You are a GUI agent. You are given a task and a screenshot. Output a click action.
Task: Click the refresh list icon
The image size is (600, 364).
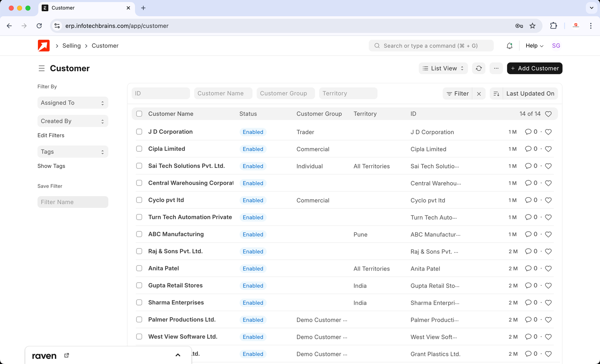pos(478,68)
